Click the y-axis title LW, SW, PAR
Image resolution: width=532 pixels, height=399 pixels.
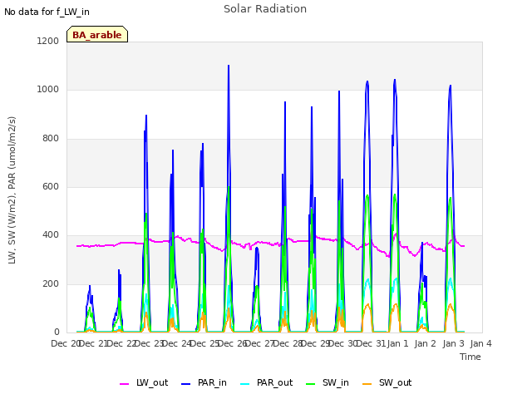click(12, 190)
